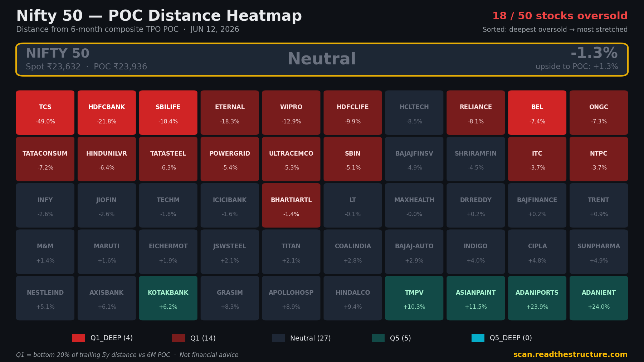Viewport: 644px width, 362px height.
Task: Click the "upside to POC: +1.3%" text
Action: (577, 67)
